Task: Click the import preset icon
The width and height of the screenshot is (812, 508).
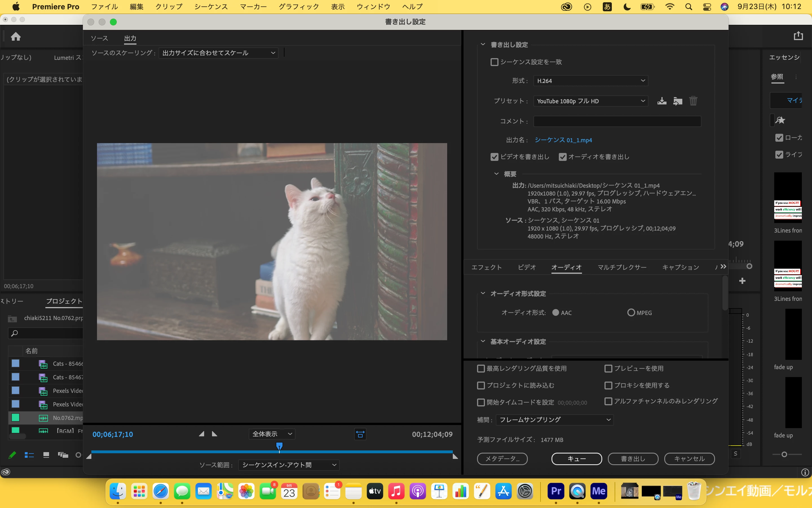Action: [678, 101]
